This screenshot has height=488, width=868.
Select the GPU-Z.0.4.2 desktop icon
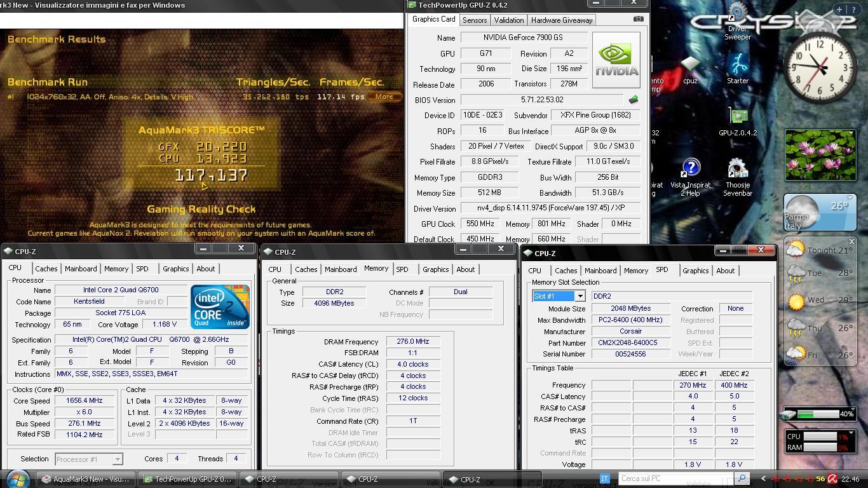[738, 122]
